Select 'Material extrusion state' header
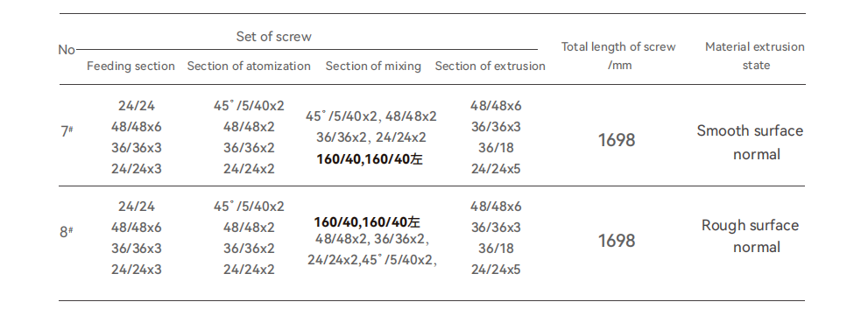The image size is (868, 316). [x=755, y=55]
